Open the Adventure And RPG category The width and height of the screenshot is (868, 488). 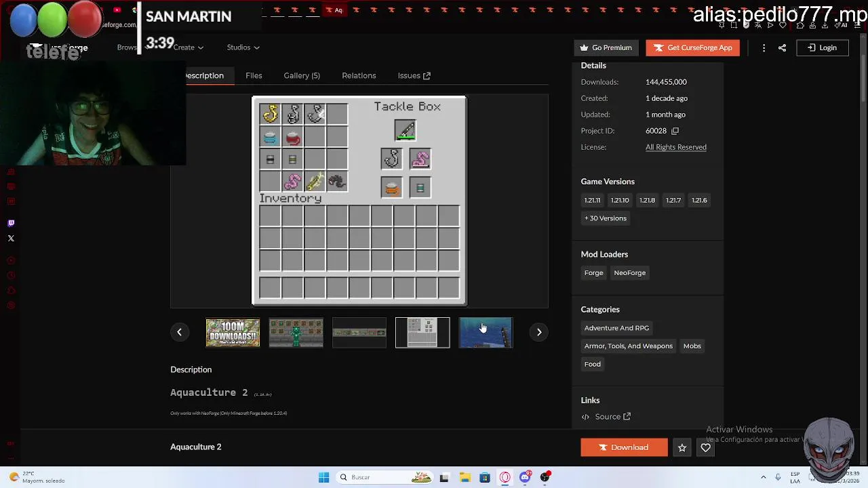617,328
